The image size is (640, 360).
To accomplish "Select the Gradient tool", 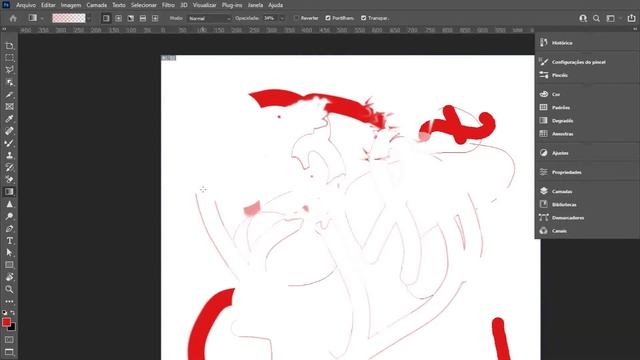I will pos(9,191).
